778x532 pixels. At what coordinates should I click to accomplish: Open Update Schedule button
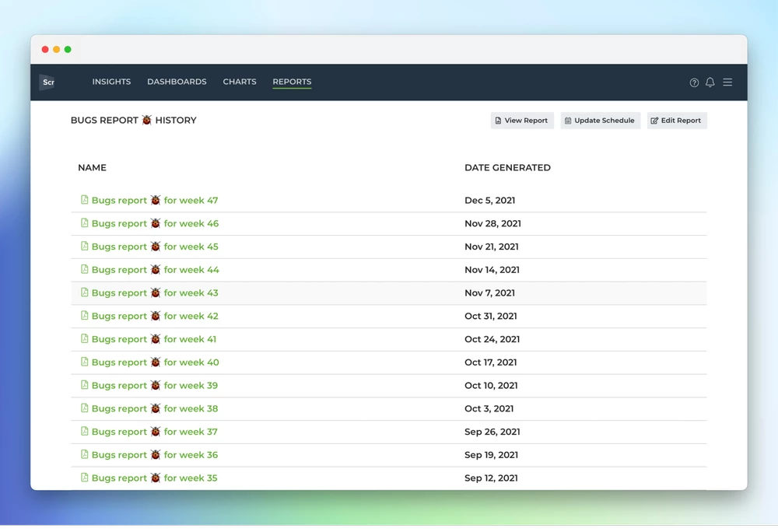point(601,121)
